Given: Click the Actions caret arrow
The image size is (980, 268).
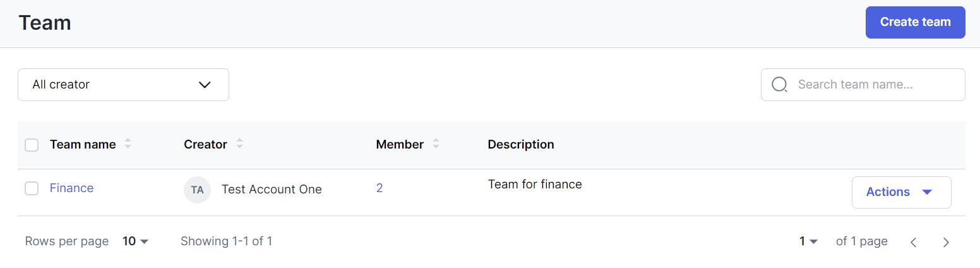Looking at the screenshot, I should (927, 192).
